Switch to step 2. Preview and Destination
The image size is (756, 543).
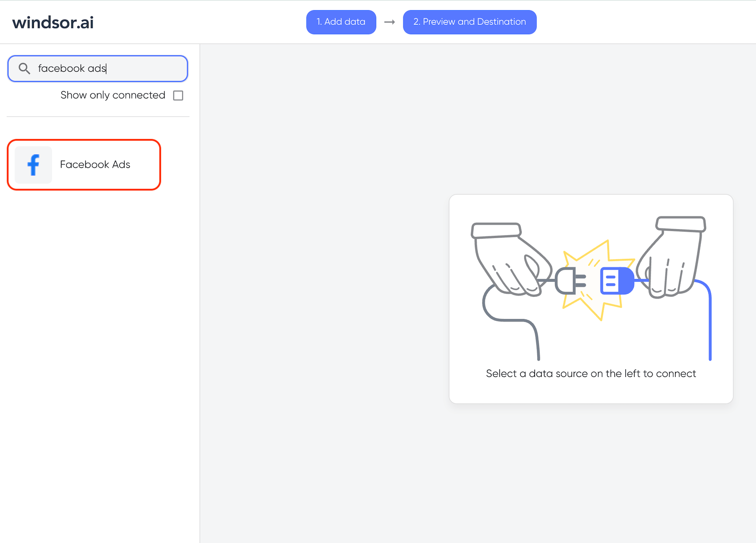[469, 22]
